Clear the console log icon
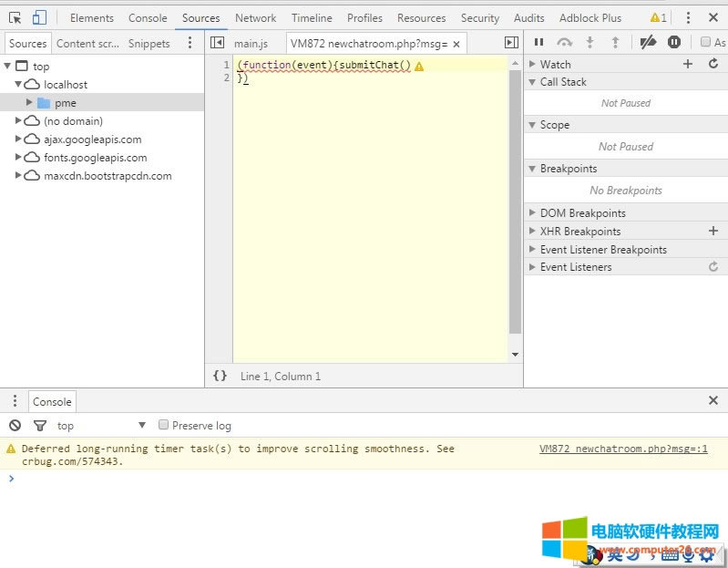Image resolution: width=728 pixels, height=568 pixels. pos(15,425)
